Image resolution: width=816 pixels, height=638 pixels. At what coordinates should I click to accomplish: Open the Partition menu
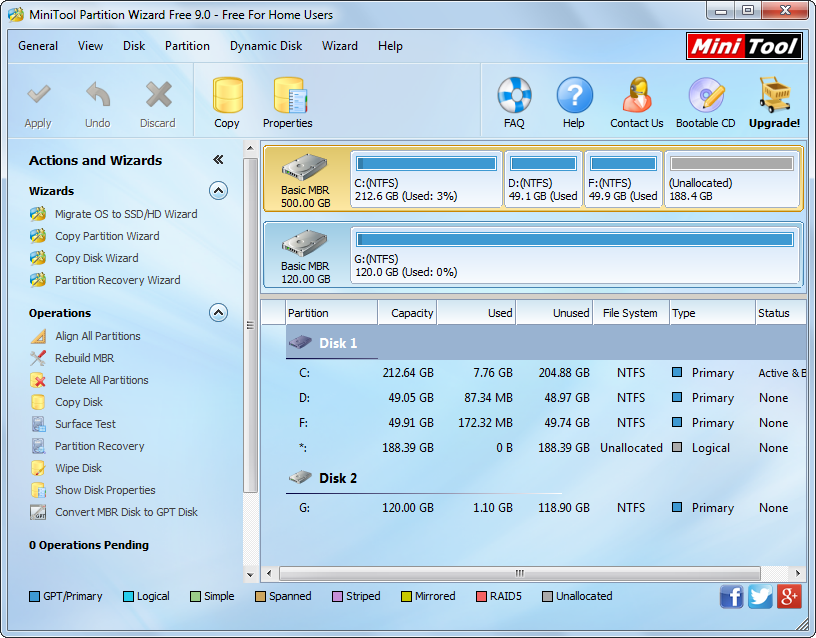[x=187, y=46]
